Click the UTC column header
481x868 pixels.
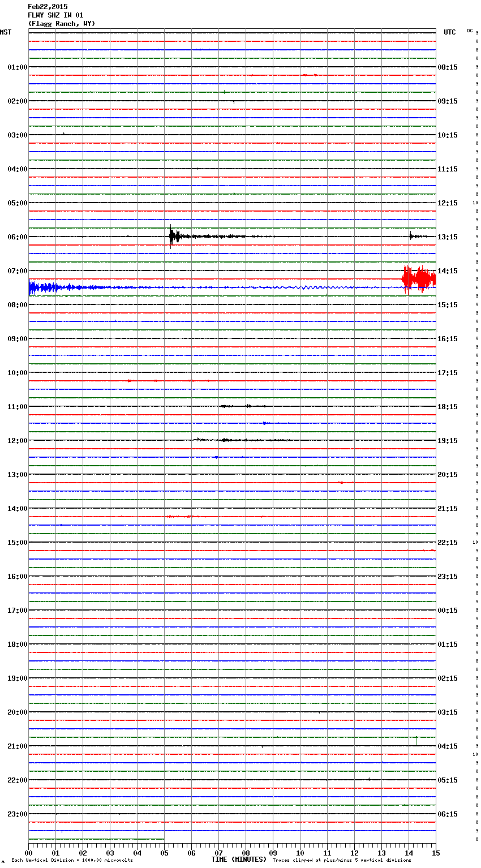[450, 32]
